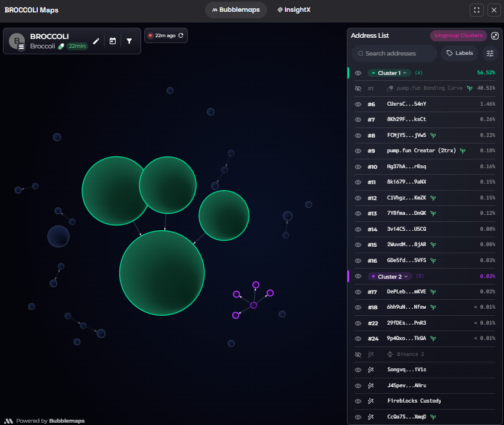
Task: Show the hidden Binance 2 address
Action: tap(358, 355)
